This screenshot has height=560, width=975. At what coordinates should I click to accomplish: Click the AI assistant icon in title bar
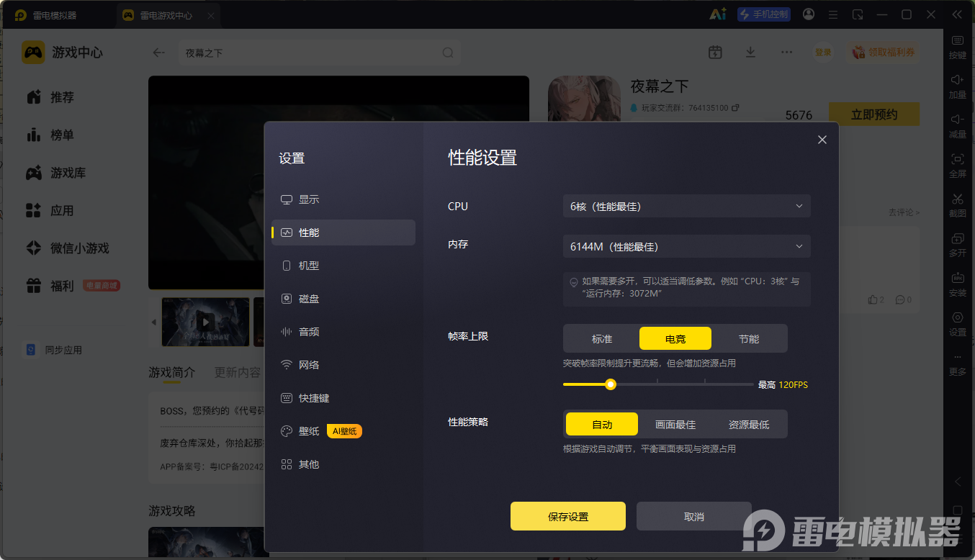click(718, 14)
